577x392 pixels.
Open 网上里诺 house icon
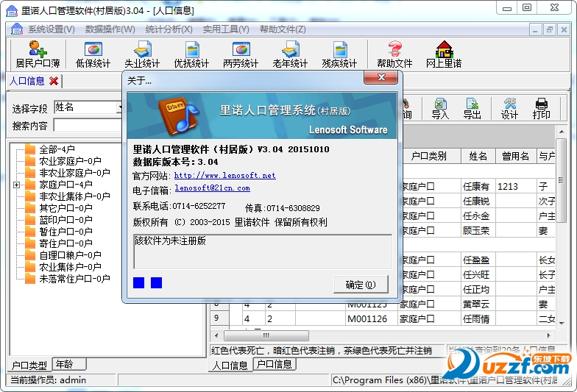pyautogui.click(x=444, y=54)
